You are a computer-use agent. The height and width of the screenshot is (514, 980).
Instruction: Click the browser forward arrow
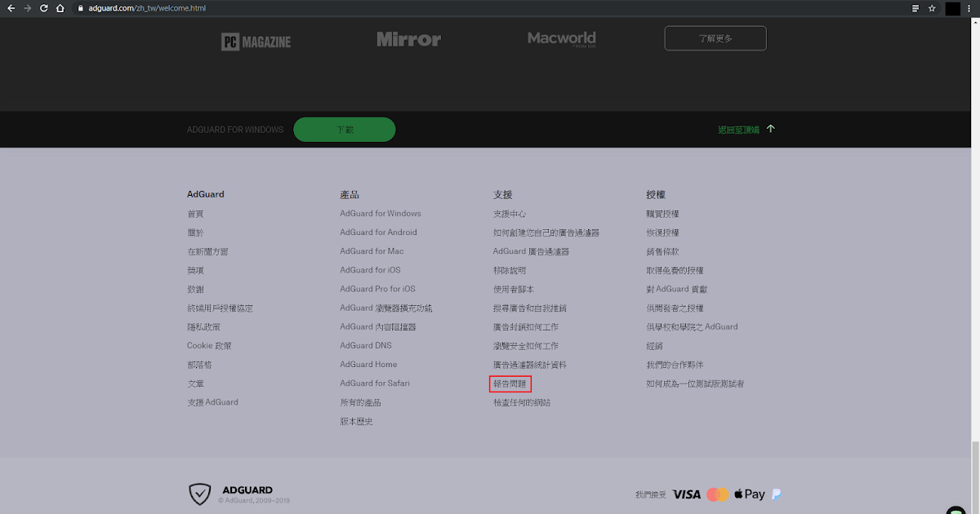27,8
